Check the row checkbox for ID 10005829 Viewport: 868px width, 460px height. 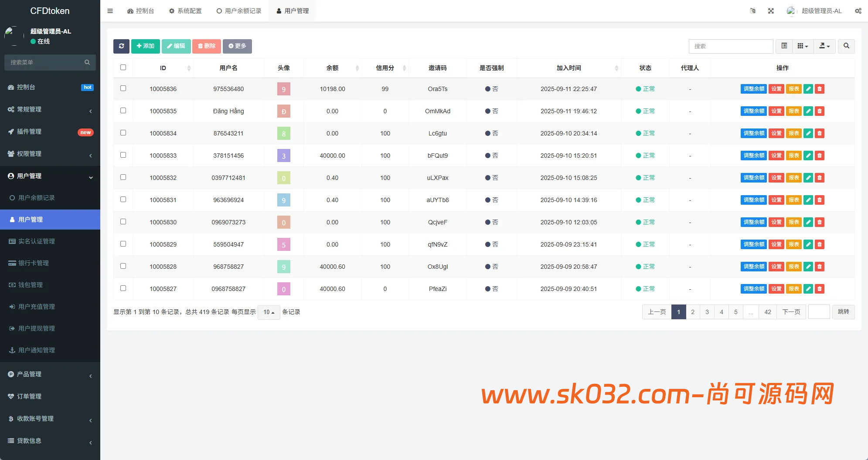coord(123,244)
